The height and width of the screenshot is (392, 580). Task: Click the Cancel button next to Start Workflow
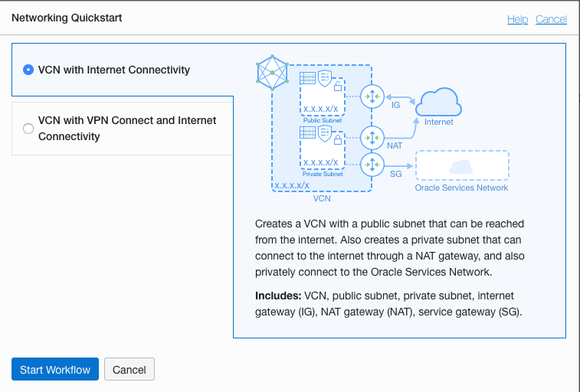pyautogui.click(x=129, y=370)
